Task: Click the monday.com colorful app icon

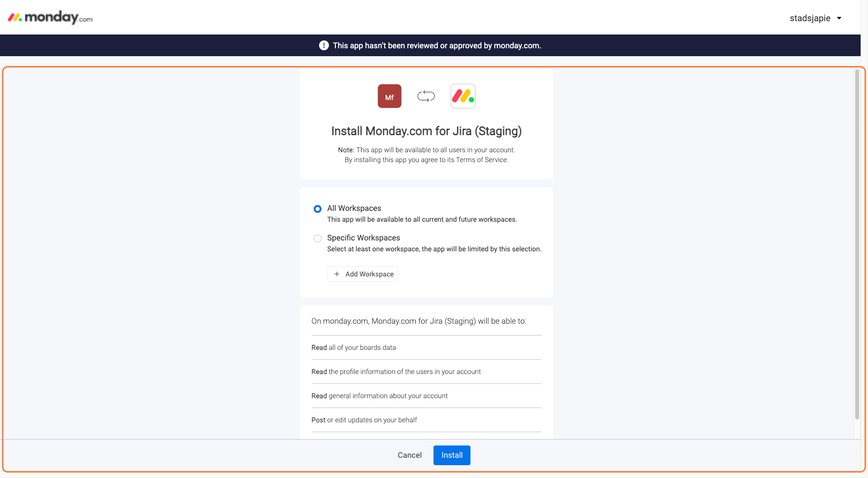Action: 463,96
